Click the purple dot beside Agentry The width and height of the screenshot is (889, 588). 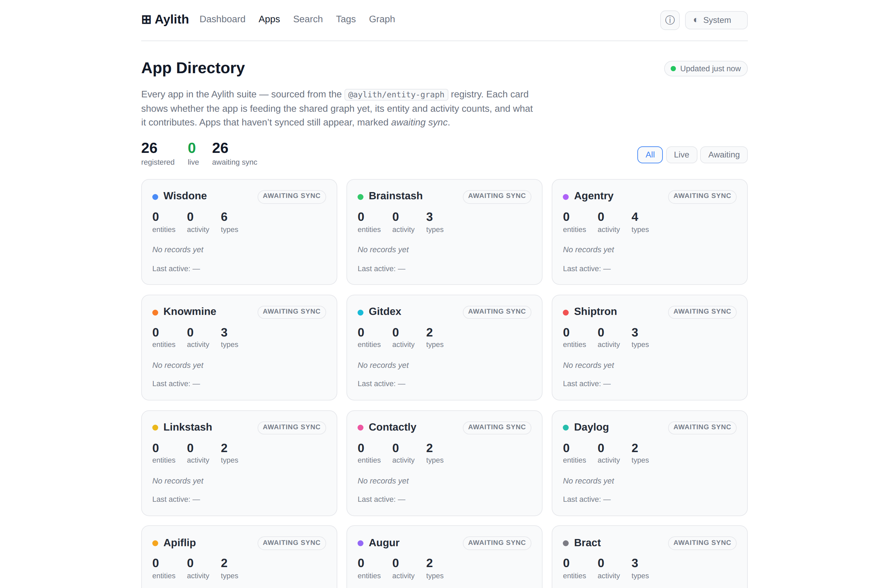tap(566, 197)
